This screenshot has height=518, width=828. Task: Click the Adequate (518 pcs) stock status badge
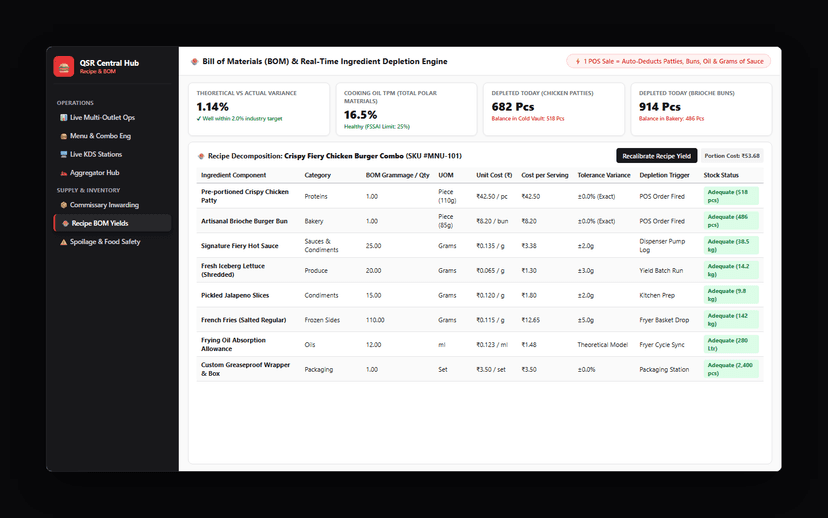click(x=731, y=196)
